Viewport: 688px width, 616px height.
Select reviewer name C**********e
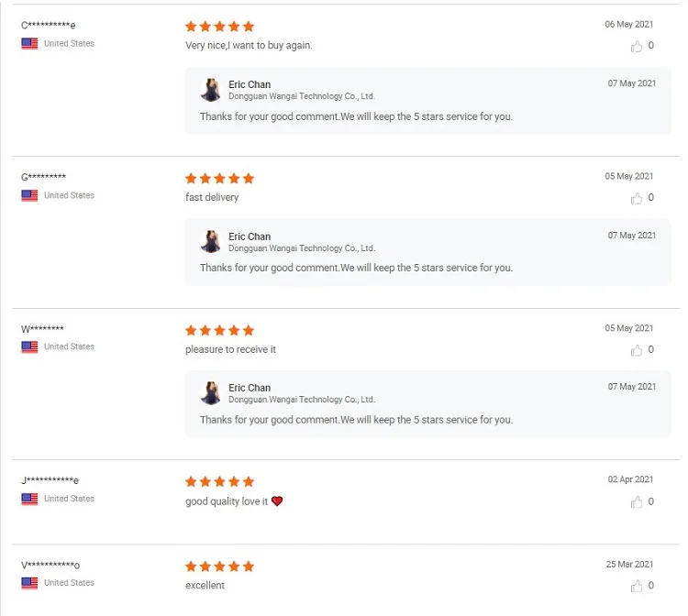[49, 26]
